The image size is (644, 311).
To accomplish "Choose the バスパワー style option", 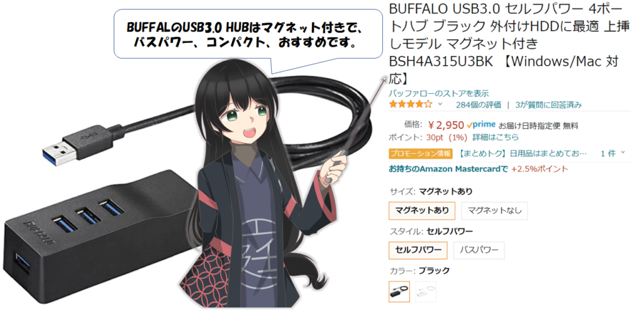I will click(479, 250).
